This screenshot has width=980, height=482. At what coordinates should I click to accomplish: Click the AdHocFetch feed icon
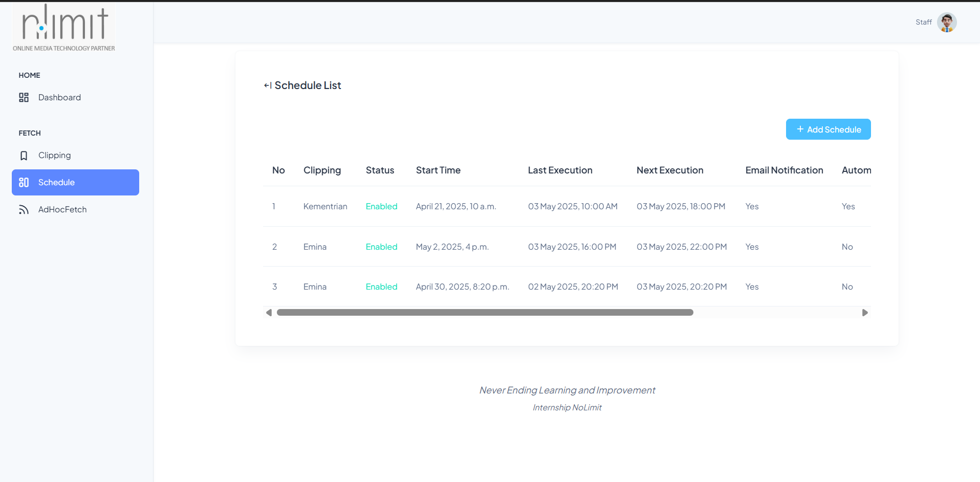point(24,210)
